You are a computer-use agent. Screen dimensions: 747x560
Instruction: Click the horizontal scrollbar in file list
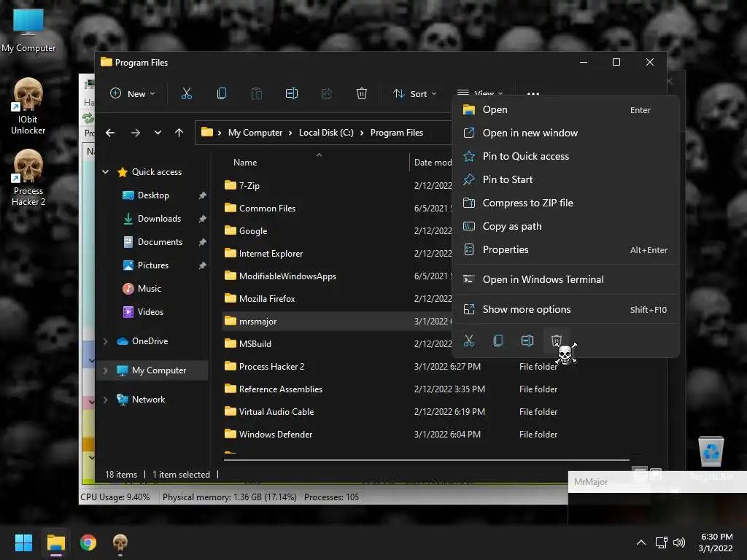coord(426,461)
